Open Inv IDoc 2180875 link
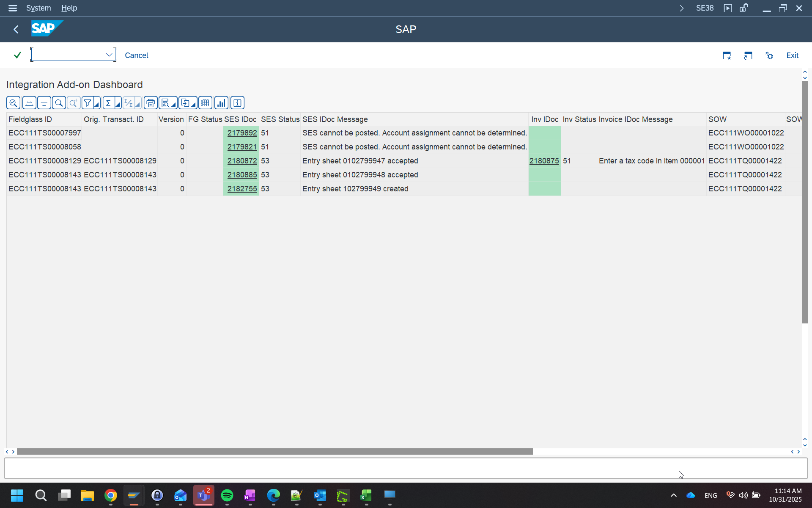This screenshot has height=508, width=812. [x=544, y=161]
